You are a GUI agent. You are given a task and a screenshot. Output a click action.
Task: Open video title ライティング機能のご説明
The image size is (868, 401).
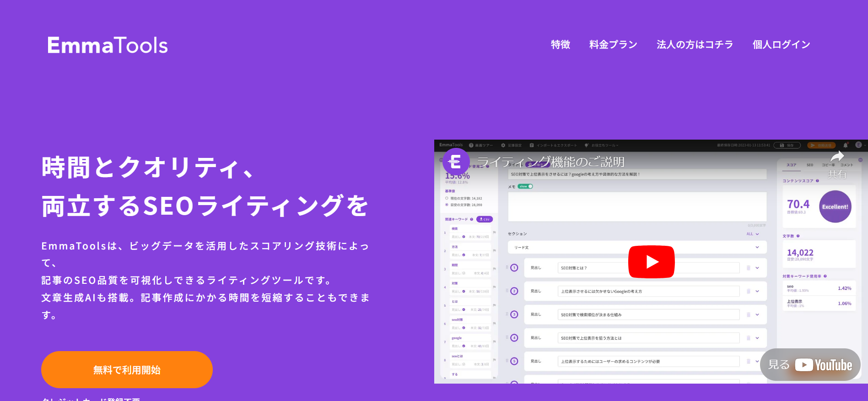[550, 162]
